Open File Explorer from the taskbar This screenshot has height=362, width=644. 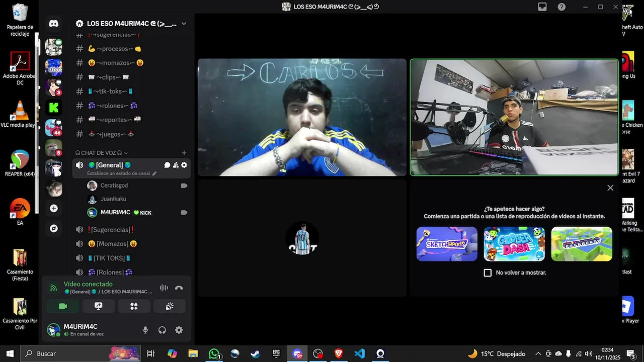pyautogui.click(x=193, y=353)
